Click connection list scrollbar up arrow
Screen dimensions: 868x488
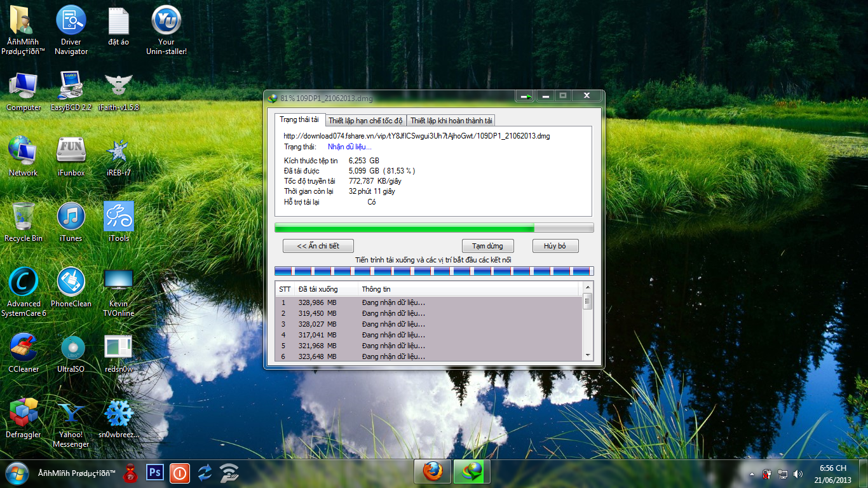click(x=588, y=287)
